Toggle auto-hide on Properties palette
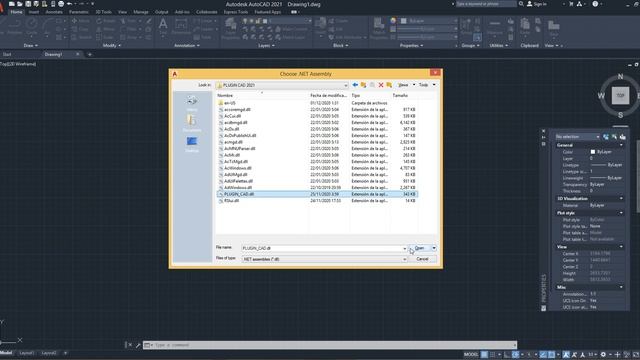Viewport: 640px width, 360px height. tap(543, 138)
